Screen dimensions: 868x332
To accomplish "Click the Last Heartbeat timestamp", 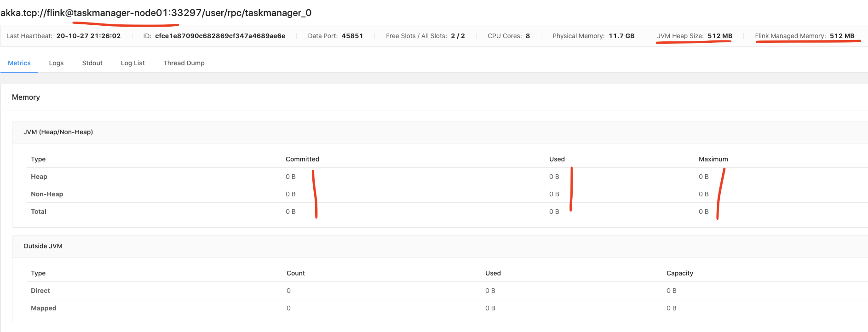I will [x=88, y=36].
